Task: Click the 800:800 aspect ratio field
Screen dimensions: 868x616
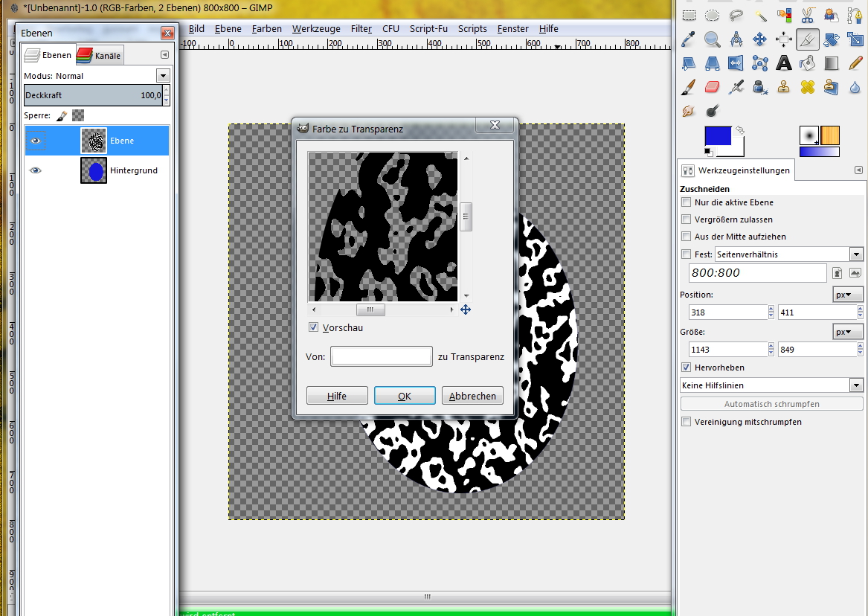Action: [757, 273]
